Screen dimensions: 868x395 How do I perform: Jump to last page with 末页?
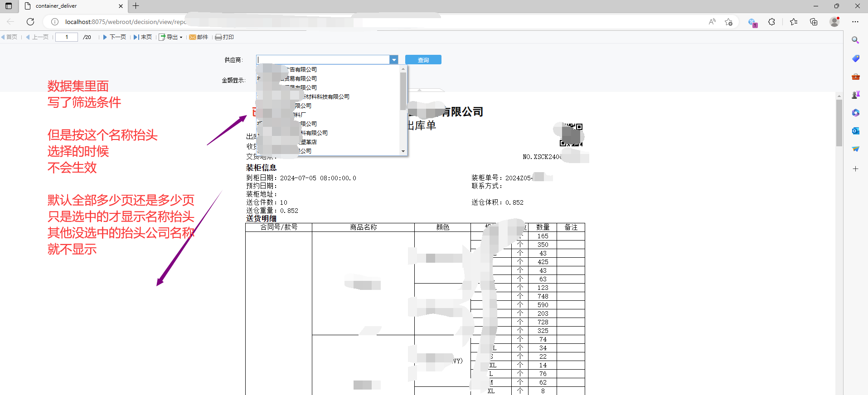coord(143,37)
